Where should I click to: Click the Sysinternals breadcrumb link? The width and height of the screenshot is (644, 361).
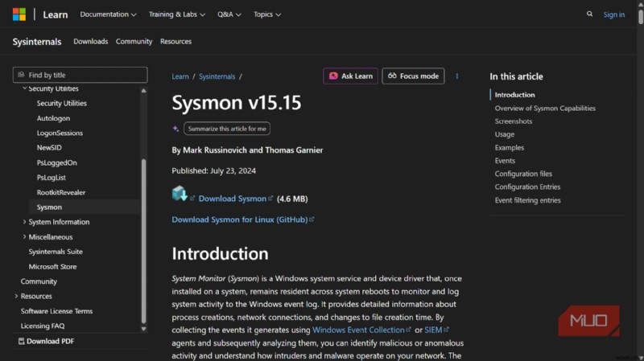click(217, 76)
